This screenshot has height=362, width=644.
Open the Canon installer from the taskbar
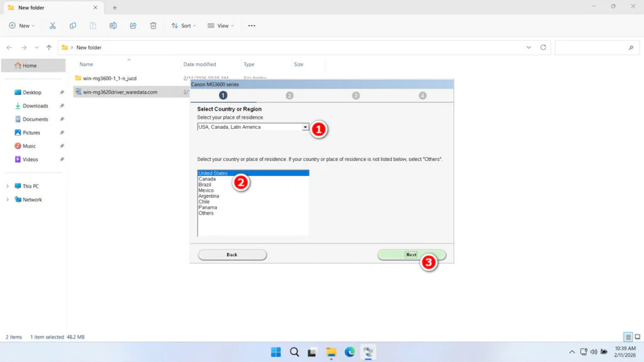pyautogui.click(x=368, y=352)
